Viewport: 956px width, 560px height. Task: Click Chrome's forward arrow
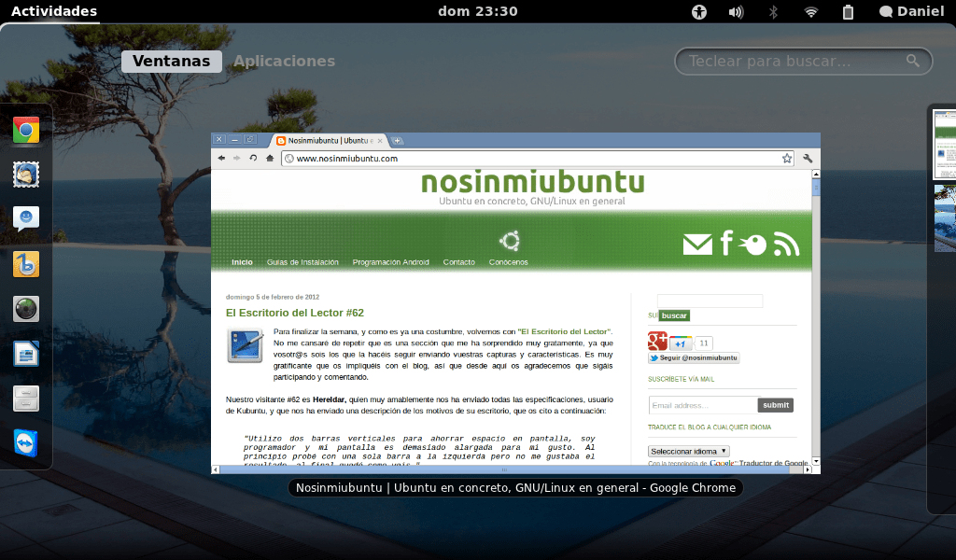(237, 159)
